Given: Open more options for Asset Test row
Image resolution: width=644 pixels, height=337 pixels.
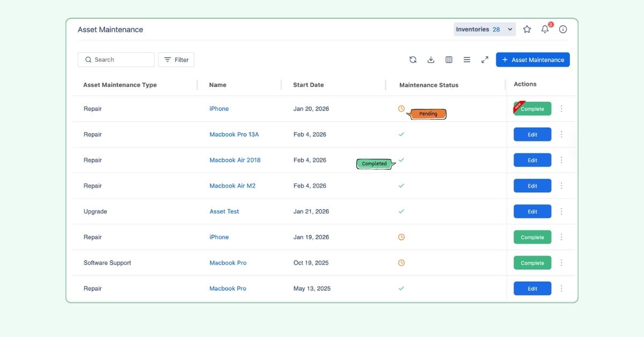Looking at the screenshot, I should [561, 211].
